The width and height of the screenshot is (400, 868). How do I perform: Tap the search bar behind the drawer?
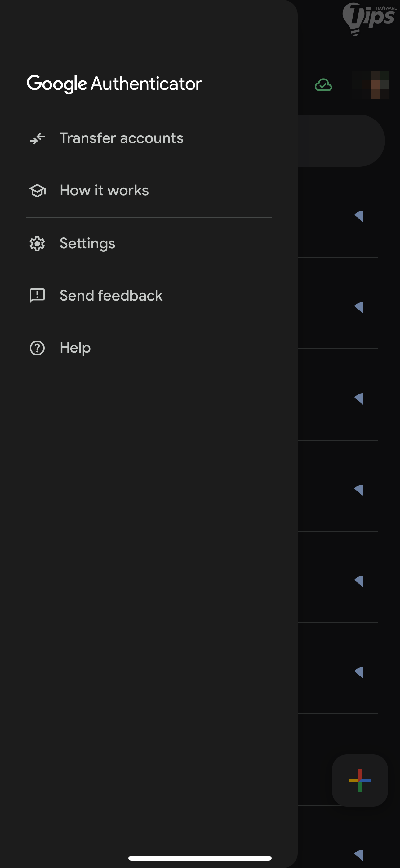pyautogui.click(x=341, y=141)
